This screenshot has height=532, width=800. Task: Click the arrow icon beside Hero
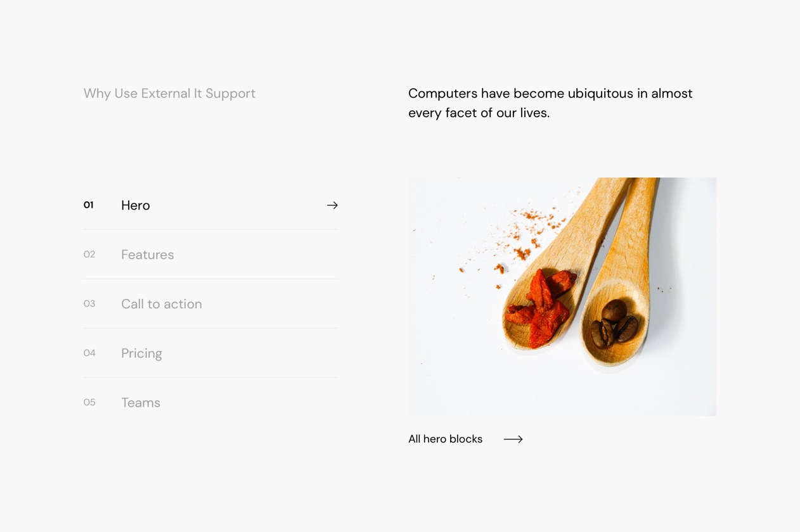click(x=332, y=205)
